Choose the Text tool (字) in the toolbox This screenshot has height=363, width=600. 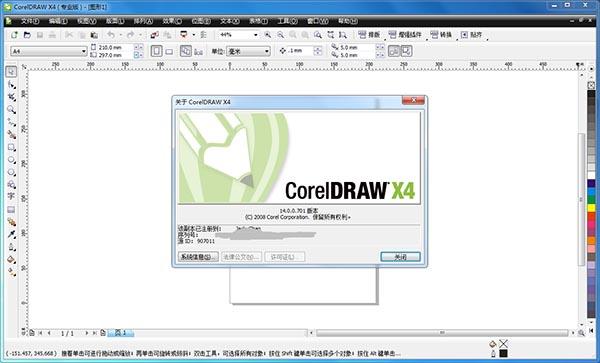click(11, 197)
